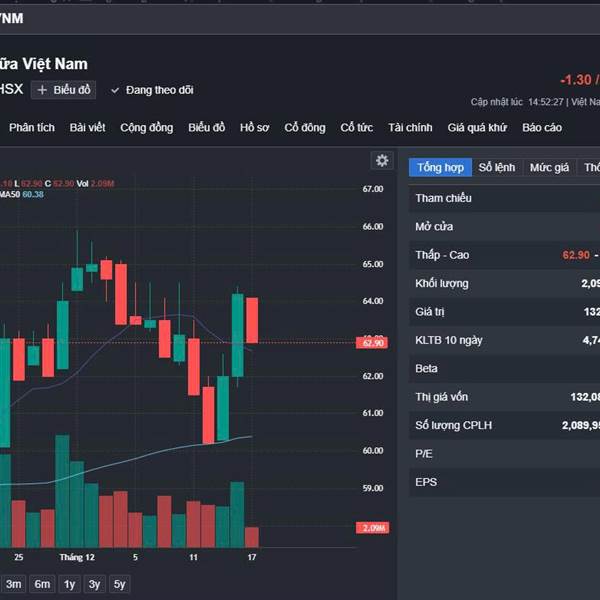Open the Báo cáo tab

click(x=542, y=128)
